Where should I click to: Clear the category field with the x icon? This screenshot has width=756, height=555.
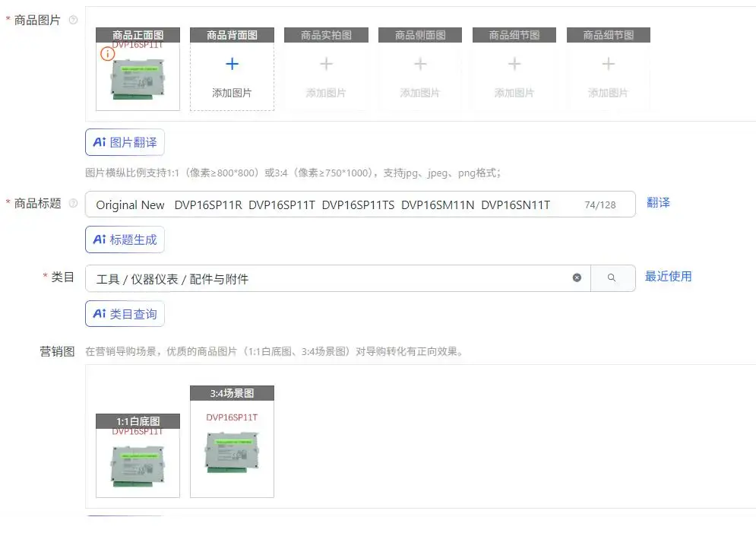click(x=577, y=277)
